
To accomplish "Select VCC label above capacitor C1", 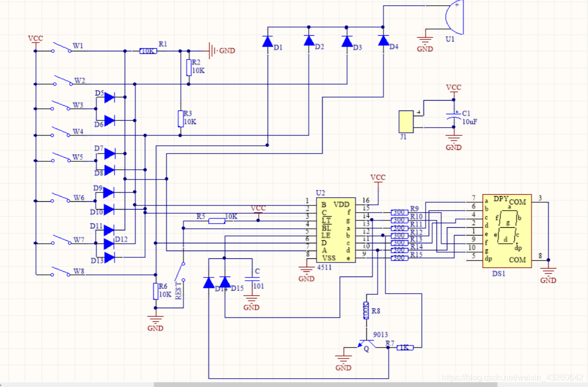I will pos(454,87).
